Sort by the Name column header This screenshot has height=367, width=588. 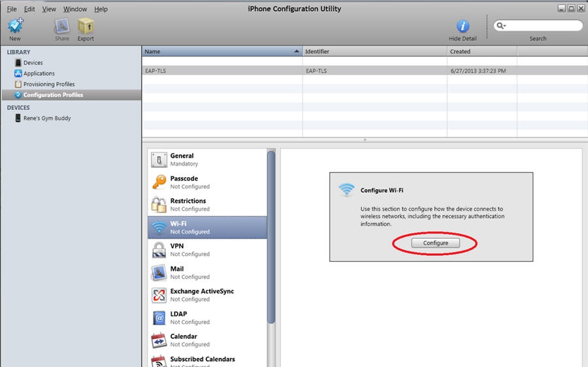222,52
